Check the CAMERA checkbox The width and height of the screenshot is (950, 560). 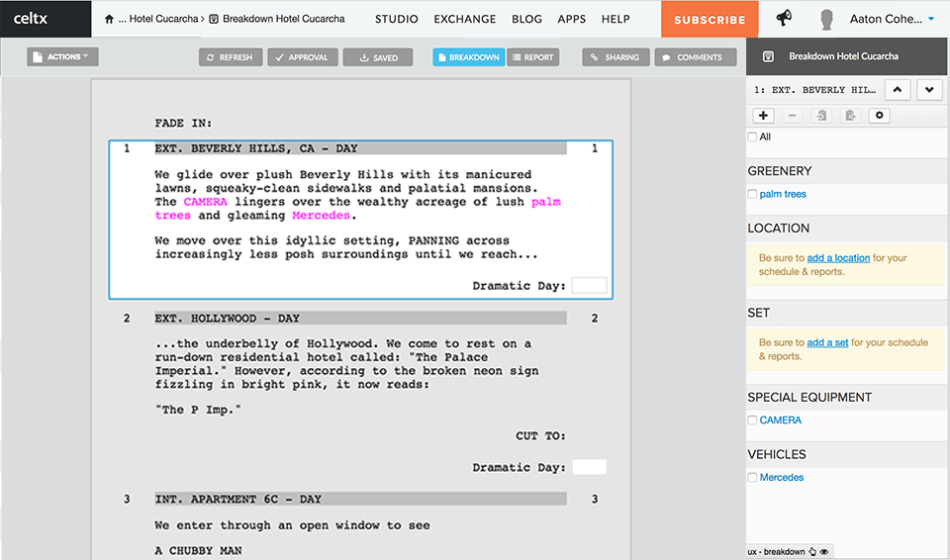click(x=752, y=420)
